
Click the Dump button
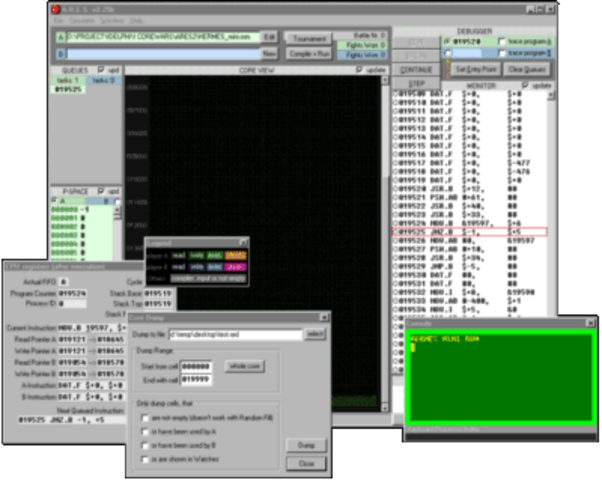click(306, 445)
